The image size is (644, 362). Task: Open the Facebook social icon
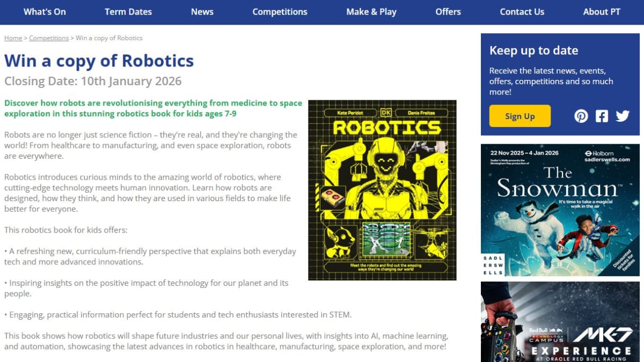click(602, 116)
